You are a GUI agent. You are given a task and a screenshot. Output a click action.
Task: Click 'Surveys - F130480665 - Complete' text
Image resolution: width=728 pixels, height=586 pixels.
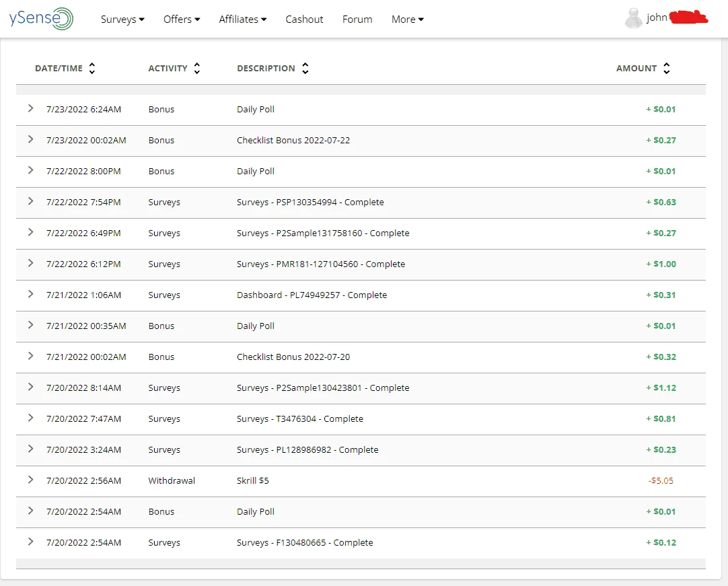305,542
